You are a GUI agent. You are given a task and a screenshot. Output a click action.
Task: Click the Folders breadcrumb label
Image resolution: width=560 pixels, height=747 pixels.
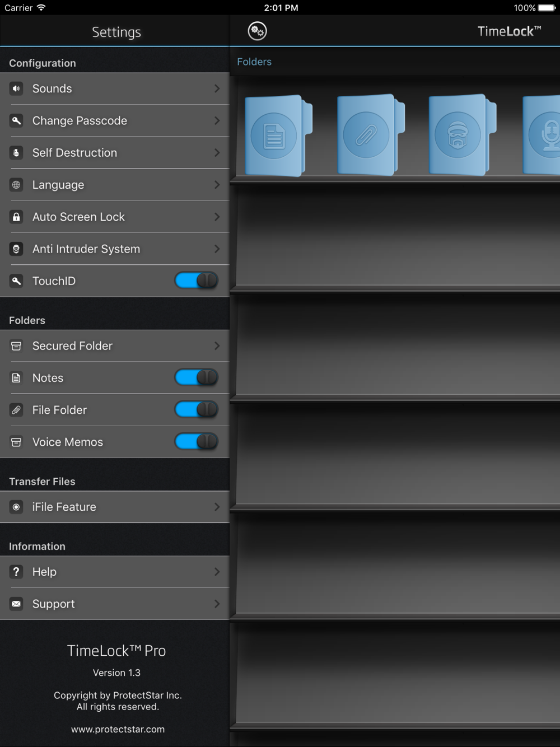pyautogui.click(x=254, y=62)
